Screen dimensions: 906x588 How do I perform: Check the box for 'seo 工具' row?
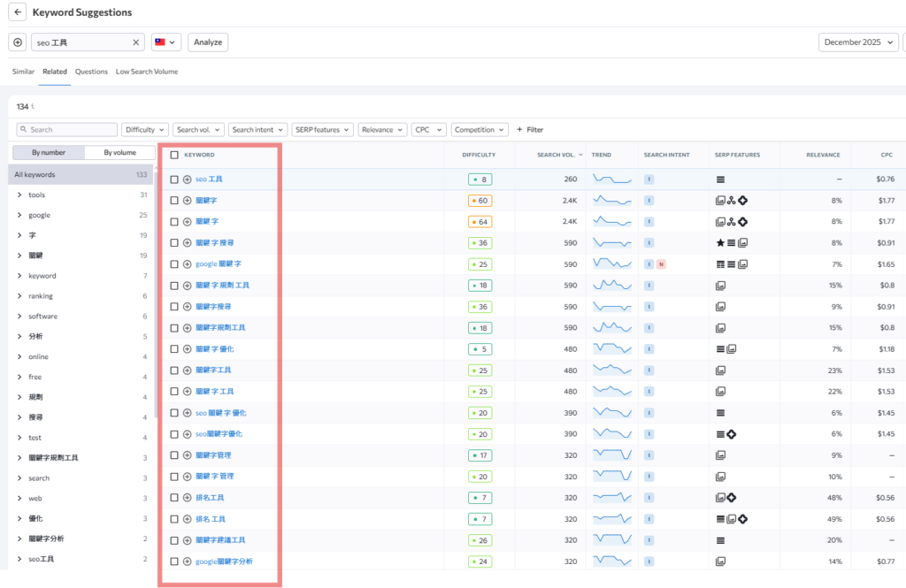point(174,179)
